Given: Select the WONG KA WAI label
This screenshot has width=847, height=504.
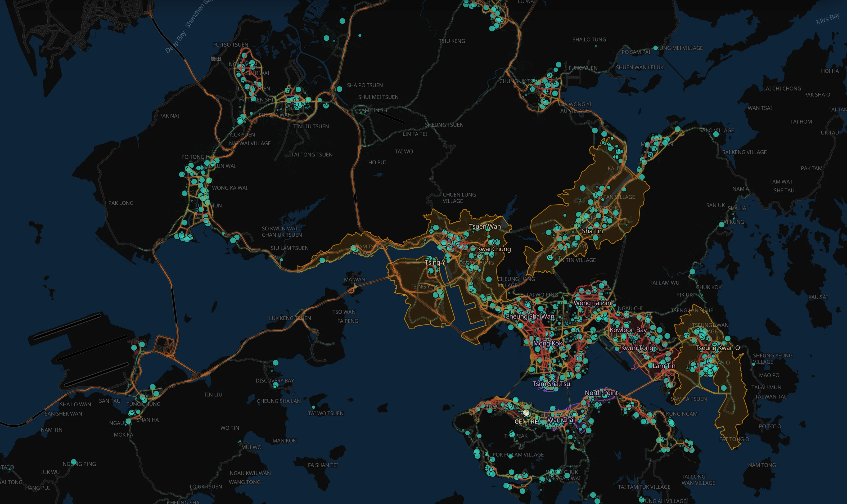Looking at the screenshot, I should [229, 188].
